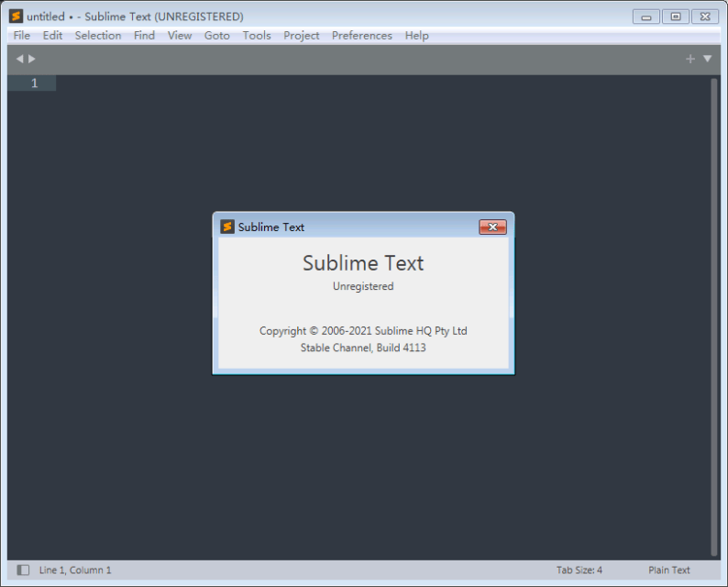The image size is (728, 587).
Task: Click the Line 1, Column 1 status
Action: click(x=75, y=570)
